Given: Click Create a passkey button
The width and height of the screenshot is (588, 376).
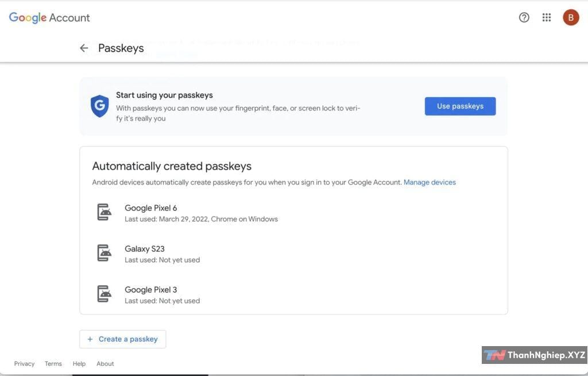Looking at the screenshot, I should coord(123,339).
